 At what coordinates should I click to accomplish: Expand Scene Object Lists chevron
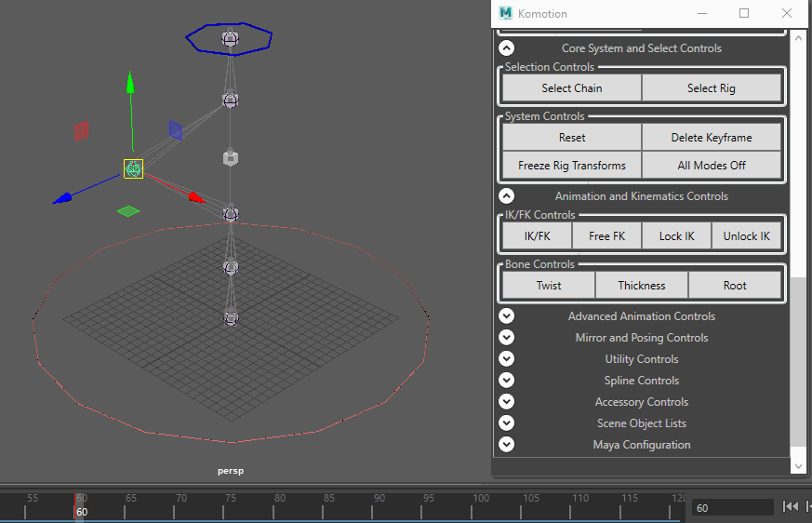507,423
